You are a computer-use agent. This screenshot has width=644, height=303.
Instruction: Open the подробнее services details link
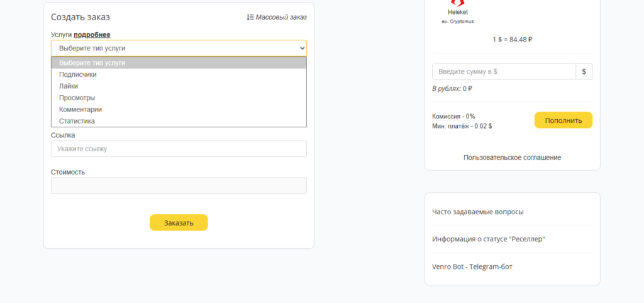(x=92, y=35)
